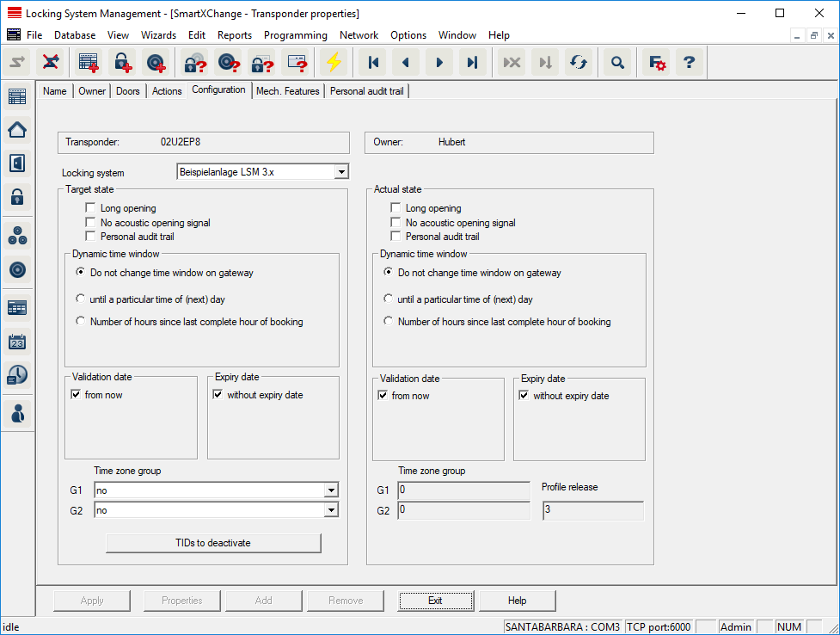Jump to first record in toolbar
Image resolution: width=840 pixels, height=635 pixels.
coord(373,63)
